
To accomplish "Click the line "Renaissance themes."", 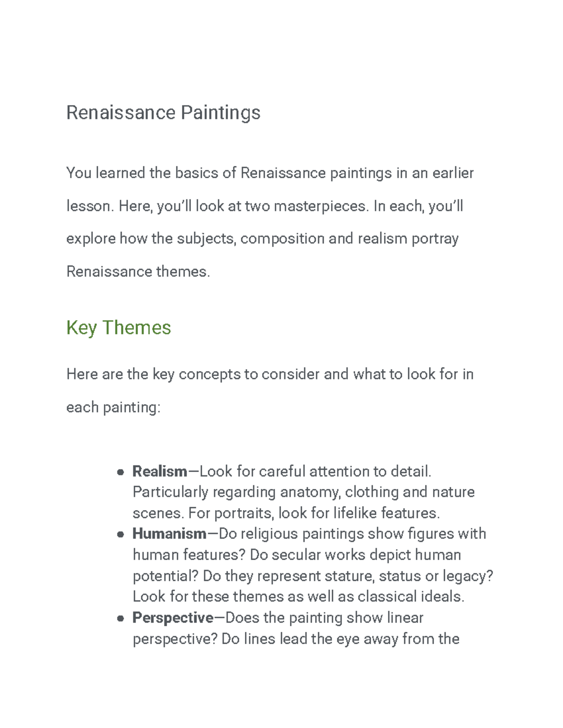I will click(x=138, y=272).
